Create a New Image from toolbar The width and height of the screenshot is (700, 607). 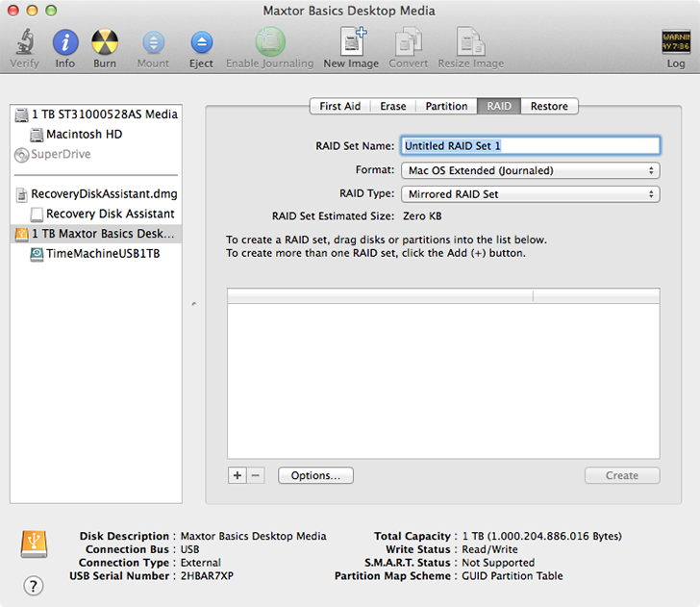coord(352,41)
